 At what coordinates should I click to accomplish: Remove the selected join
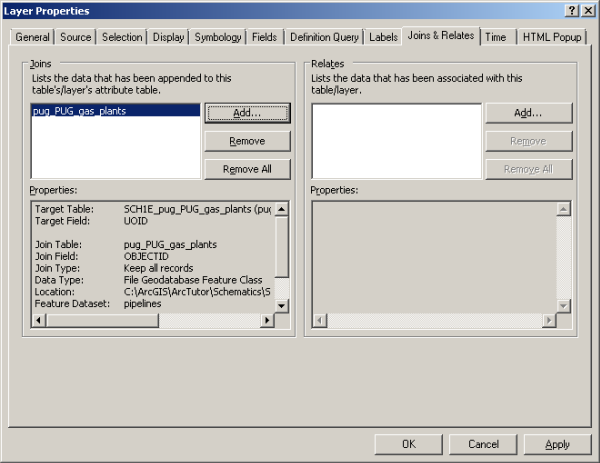[x=247, y=141]
